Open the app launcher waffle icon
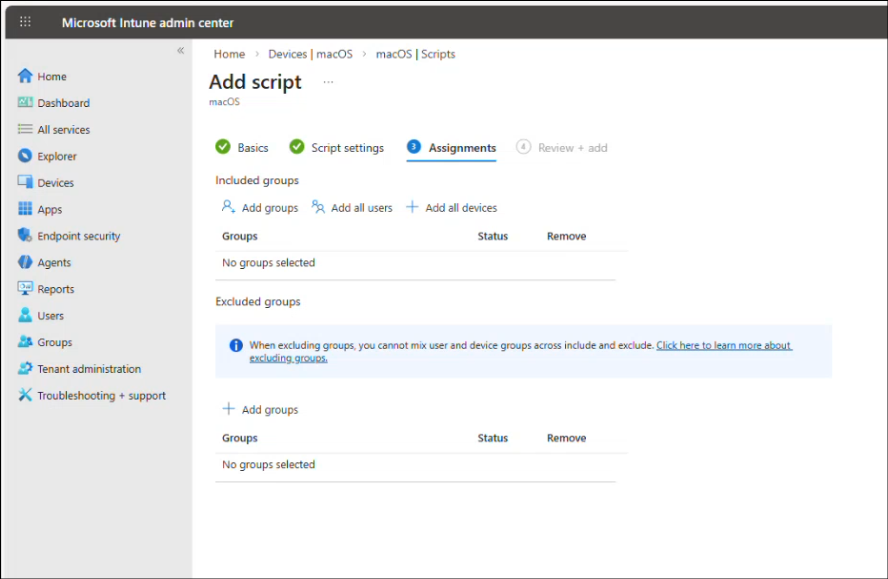This screenshot has width=888, height=579. point(25,22)
